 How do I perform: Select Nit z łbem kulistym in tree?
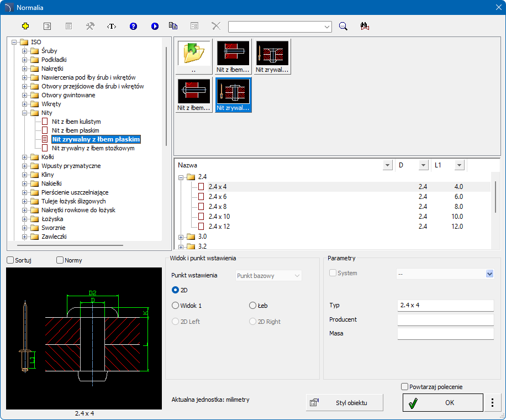76,122
